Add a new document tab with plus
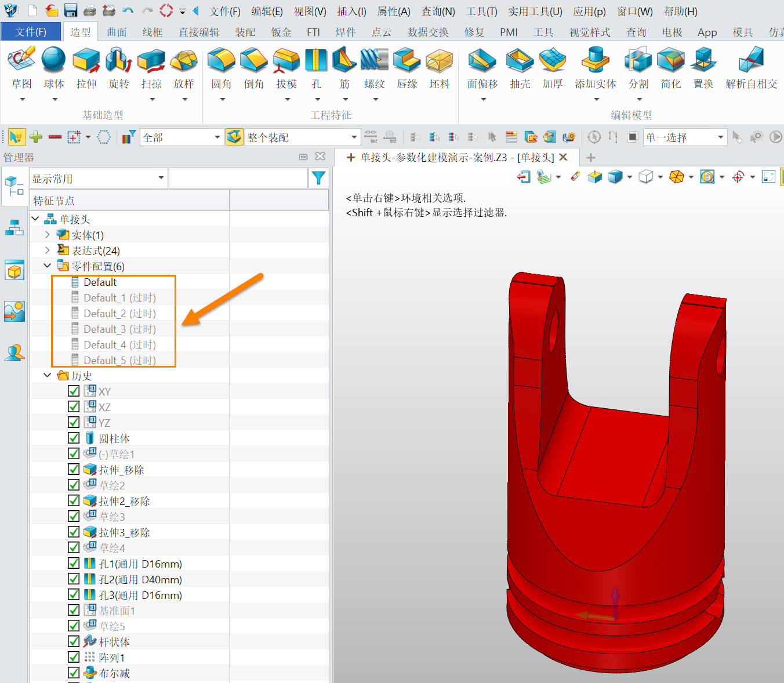 (x=591, y=158)
